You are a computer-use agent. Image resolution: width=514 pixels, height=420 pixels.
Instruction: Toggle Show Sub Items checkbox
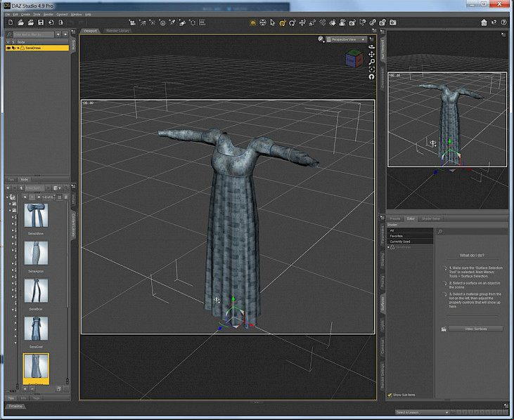tap(390, 395)
